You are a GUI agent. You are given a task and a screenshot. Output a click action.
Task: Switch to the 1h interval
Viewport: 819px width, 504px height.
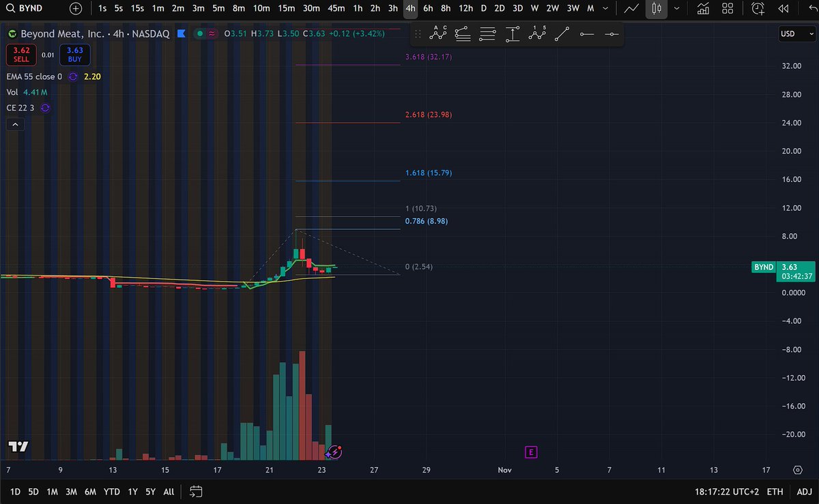358,9
